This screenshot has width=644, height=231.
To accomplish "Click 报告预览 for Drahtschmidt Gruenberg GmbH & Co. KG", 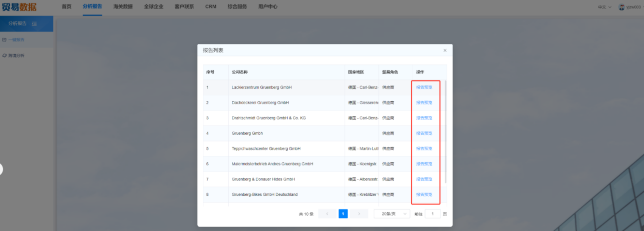I will click(x=424, y=118).
